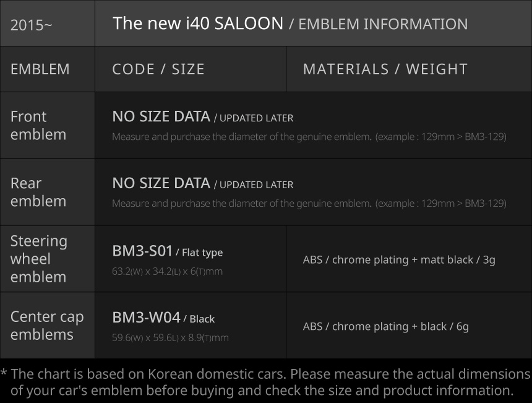This screenshot has height=403, width=532.
Task: Select the CODE / SIZE column header
Action: (x=158, y=69)
